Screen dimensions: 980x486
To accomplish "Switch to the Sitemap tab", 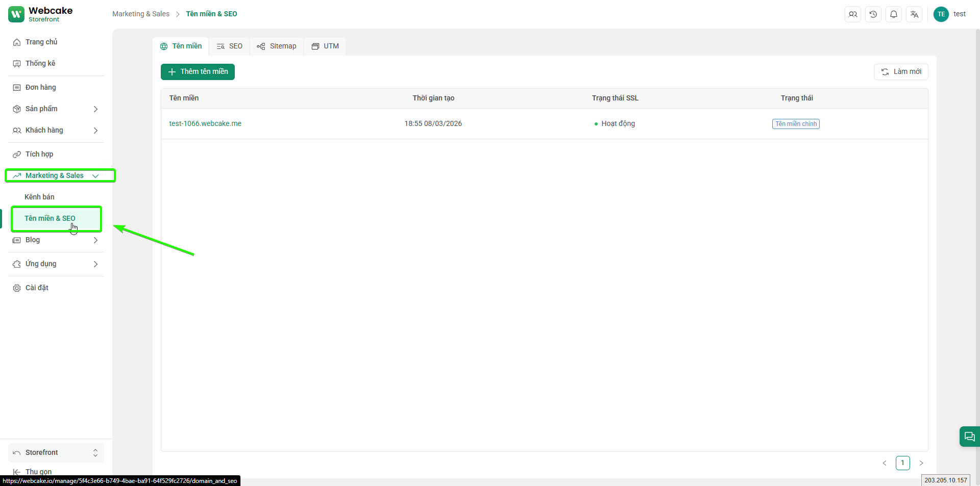I will pos(277,46).
